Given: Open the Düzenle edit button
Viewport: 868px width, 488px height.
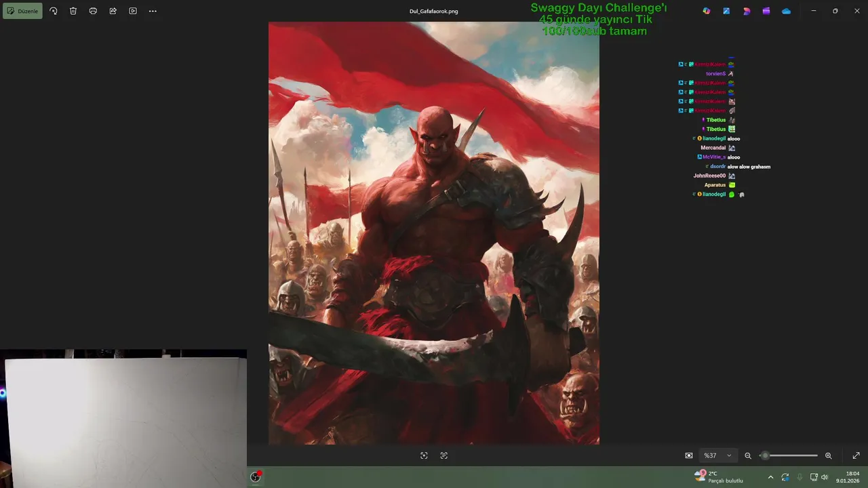Looking at the screenshot, I should pos(22,11).
